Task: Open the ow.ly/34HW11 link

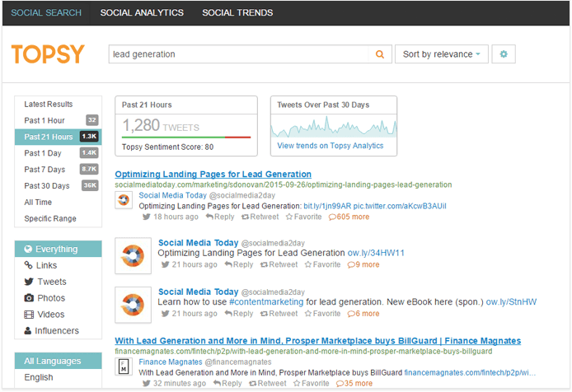Action: pyautogui.click(x=376, y=253)
